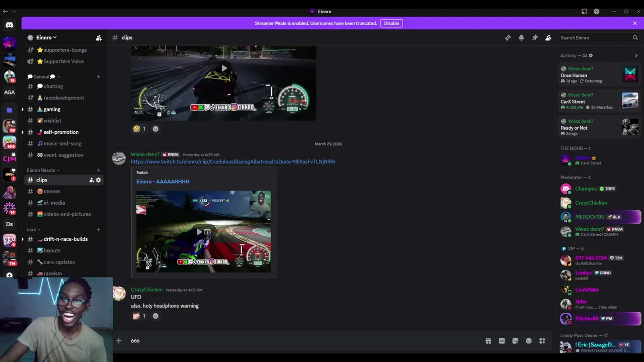Create channel in carx category plus
The width and height of the screenshot is (644, 362).
(x=98, y=230)
